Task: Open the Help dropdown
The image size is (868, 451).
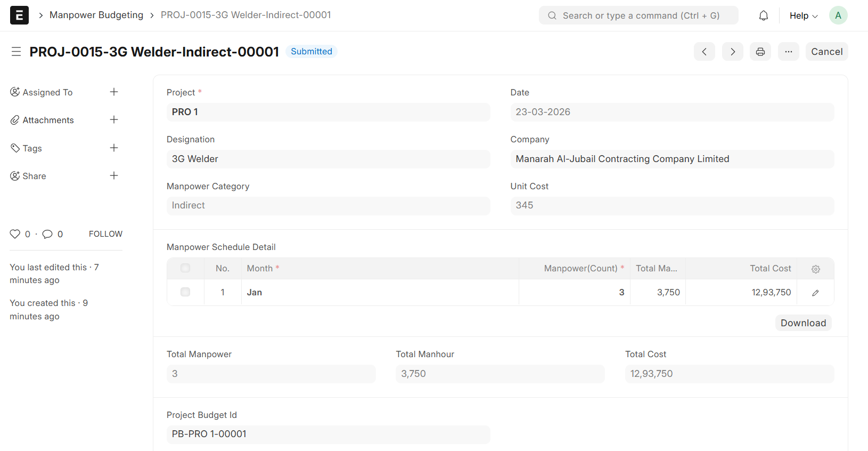Action: pyautogui.click(x=803, y=15)
